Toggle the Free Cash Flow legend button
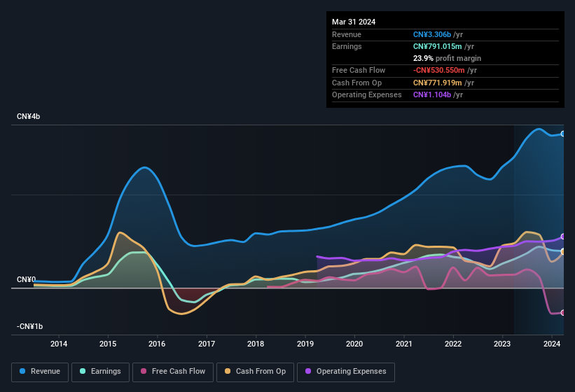 click(x=173, y=372)
